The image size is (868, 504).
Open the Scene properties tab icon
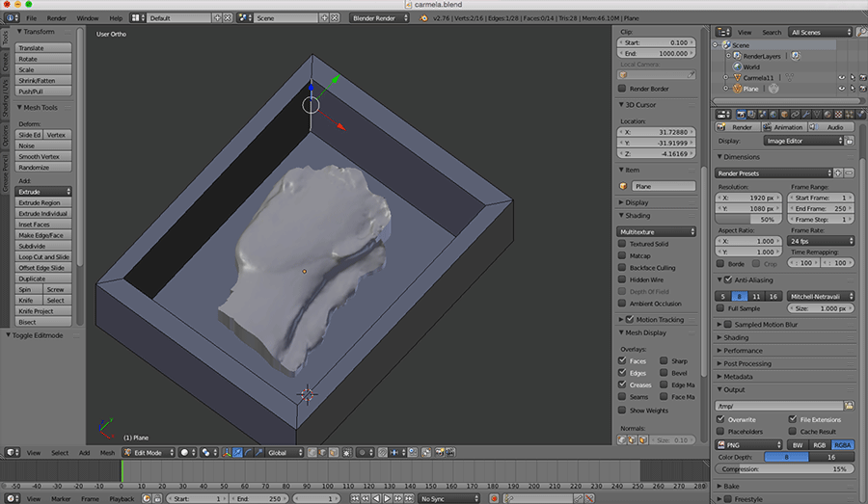click(x=762, y=115)
